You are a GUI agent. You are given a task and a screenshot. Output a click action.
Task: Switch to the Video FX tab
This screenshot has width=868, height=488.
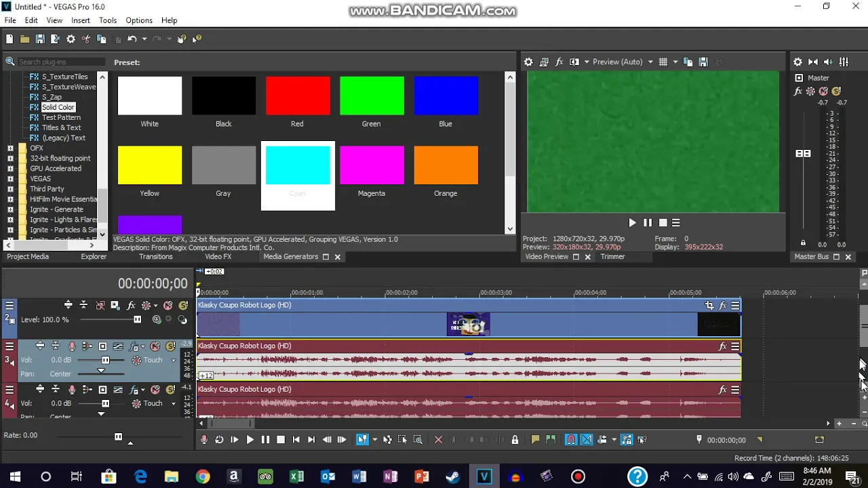click(x=218, y=257)
